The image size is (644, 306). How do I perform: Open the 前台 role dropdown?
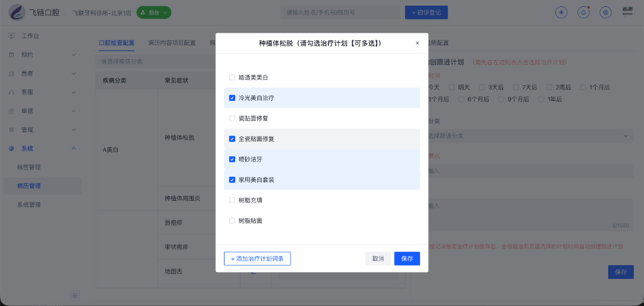(x=153, y=13)
